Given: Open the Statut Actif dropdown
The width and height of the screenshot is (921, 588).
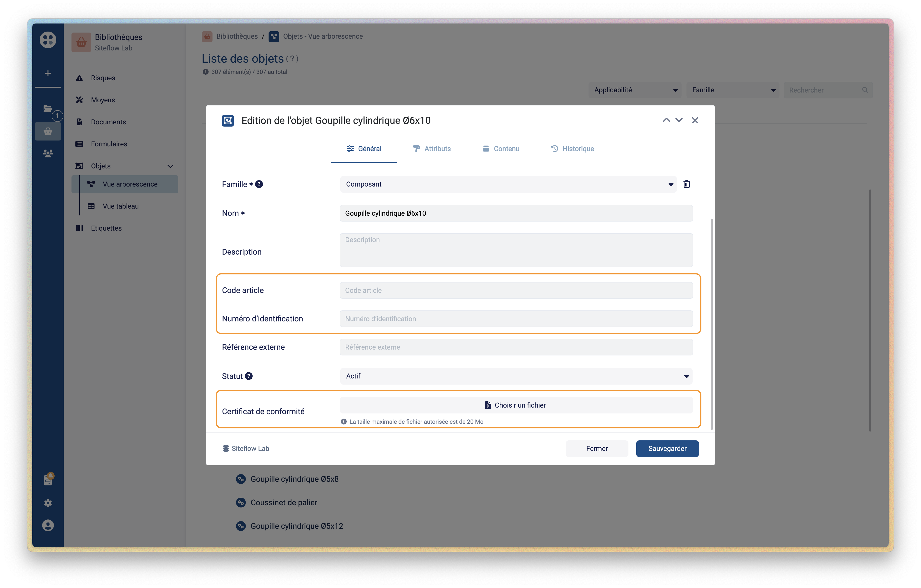Looking at the screenshot, I should 516,376.
